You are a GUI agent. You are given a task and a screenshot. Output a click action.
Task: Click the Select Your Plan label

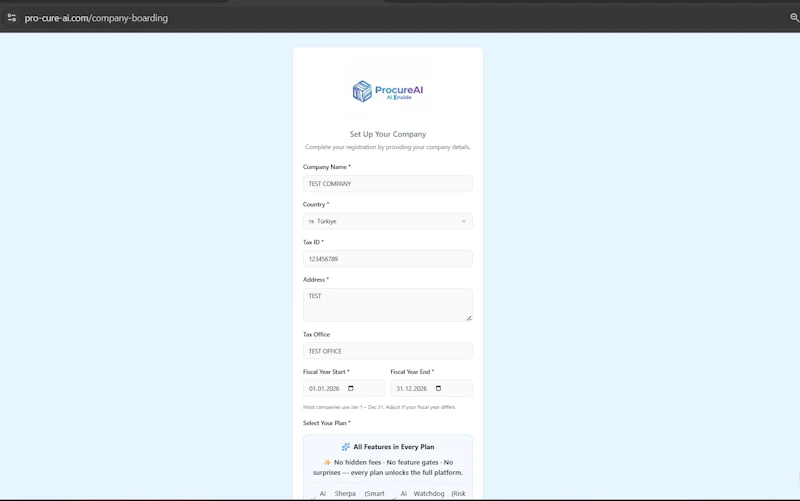pos(327,423)
